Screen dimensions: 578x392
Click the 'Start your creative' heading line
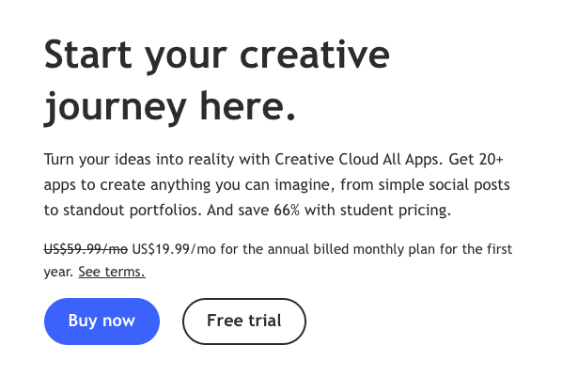(217, 56)
